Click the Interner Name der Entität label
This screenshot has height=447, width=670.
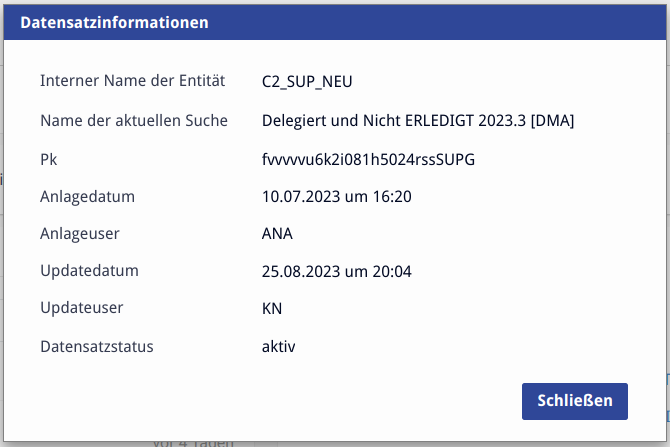pyautogui.click(x=133, y=80)
